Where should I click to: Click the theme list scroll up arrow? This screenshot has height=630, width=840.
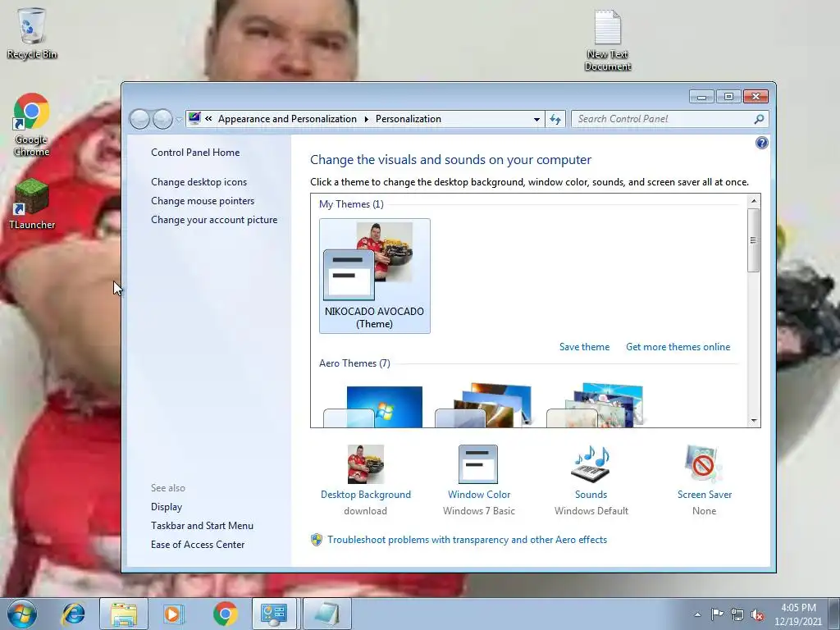pyautogui.click(x=753, y=201)
